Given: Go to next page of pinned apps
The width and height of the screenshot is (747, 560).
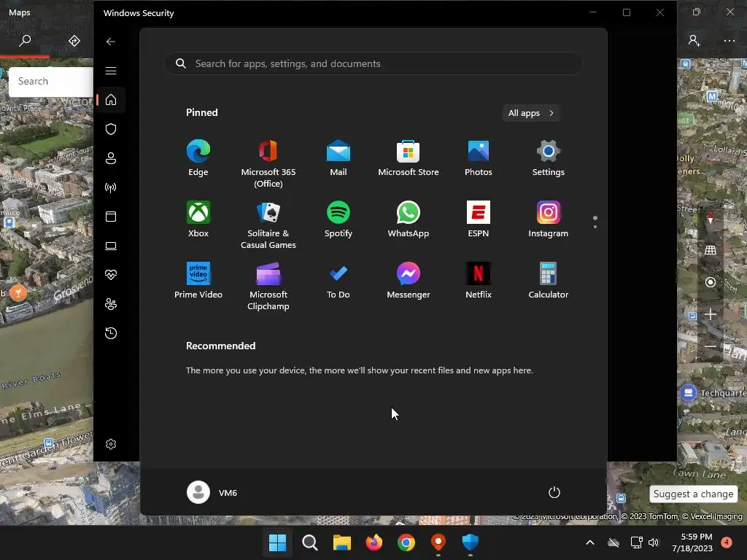Looking at the screenshot, I should (x=595, y=227).
